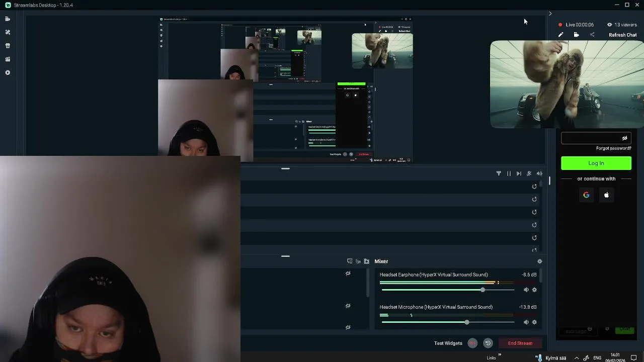Click the minimize bar above the sources panel
This screenshot has width=644, height=362.
[285, 256]
